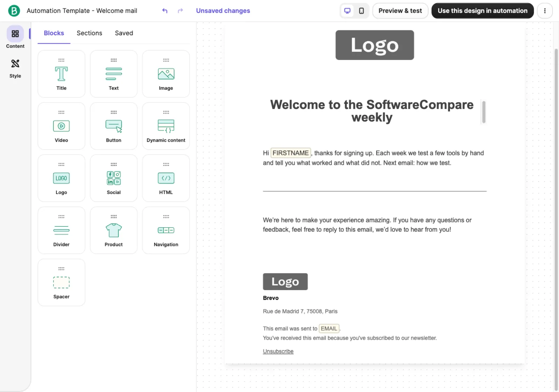Select the Navigation block
The image size is (559, 392).
pyautogui.click(x=166, y=230)
